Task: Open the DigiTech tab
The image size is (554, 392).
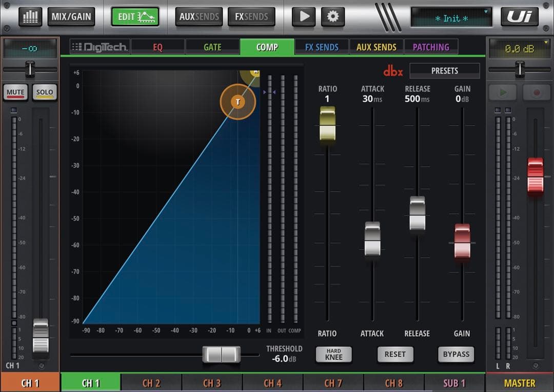Action: (x=100, y=47)
